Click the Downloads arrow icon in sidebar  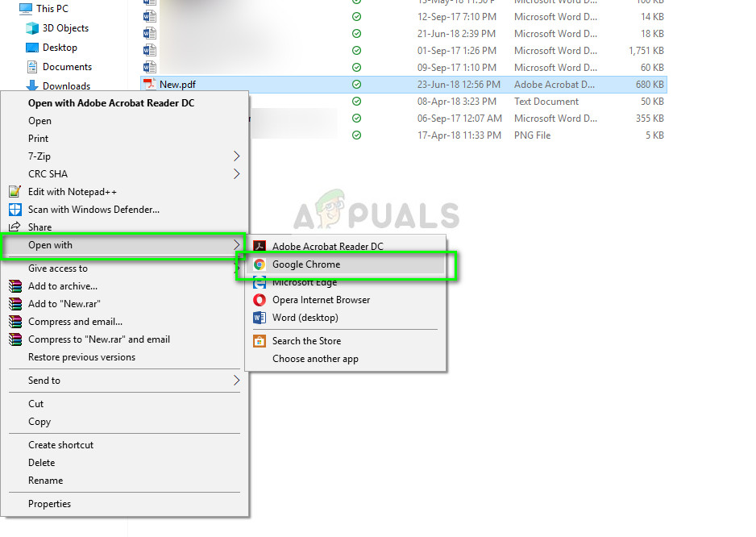32,86
